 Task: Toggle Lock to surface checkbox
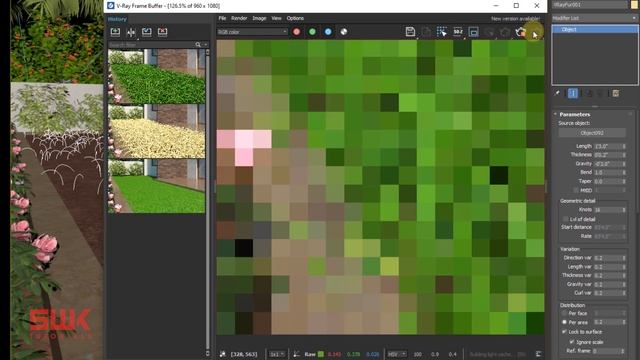click(x=564, y=332)
